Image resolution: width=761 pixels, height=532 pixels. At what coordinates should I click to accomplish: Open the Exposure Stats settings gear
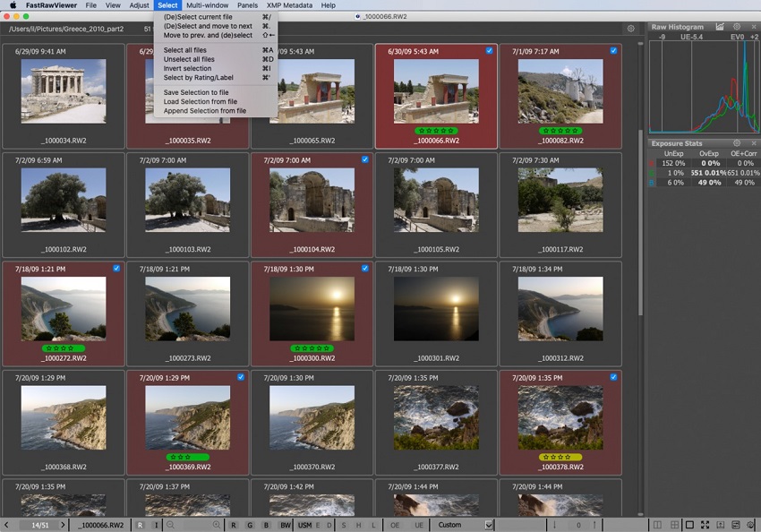(737, 142)
